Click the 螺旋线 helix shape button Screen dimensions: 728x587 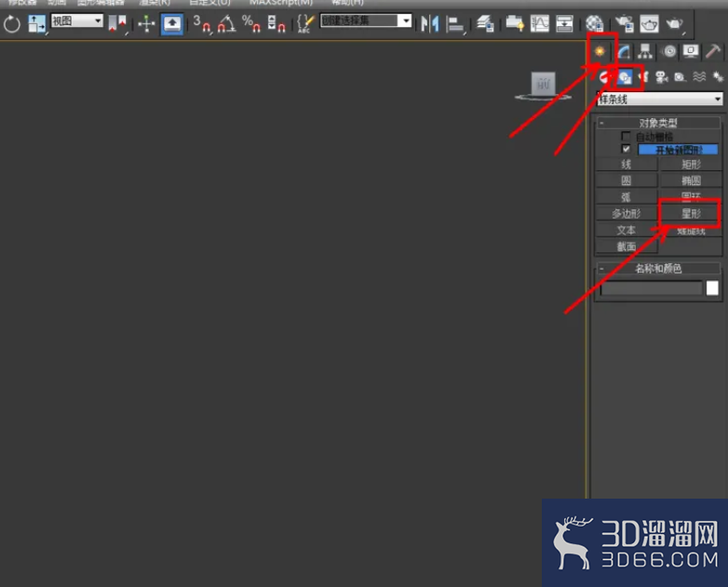(x=691, y=231)
